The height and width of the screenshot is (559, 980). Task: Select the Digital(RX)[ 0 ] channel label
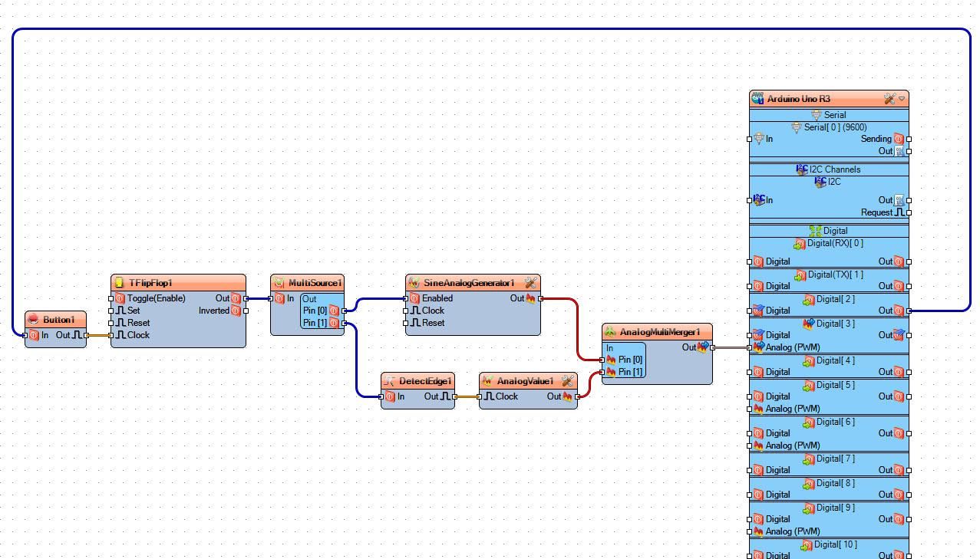[835, 243]
